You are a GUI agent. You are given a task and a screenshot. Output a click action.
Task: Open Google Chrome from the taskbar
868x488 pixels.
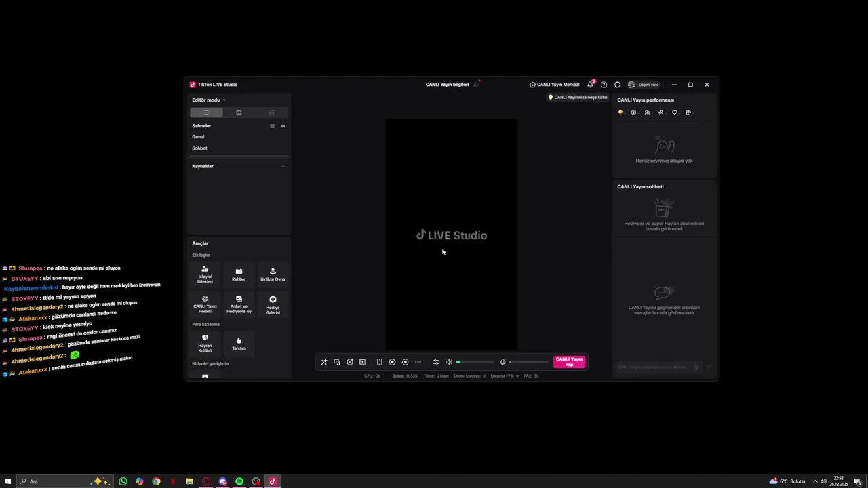156,481
